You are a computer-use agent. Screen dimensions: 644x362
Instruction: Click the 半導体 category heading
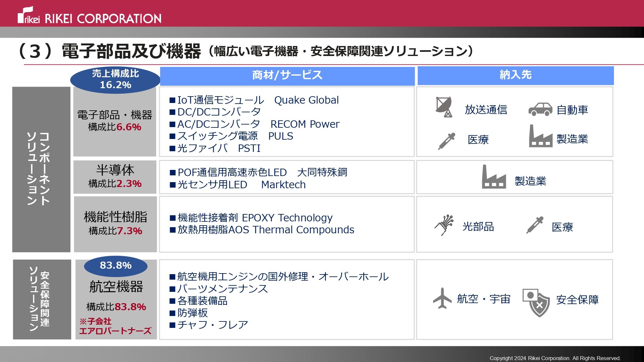(115, 170)
